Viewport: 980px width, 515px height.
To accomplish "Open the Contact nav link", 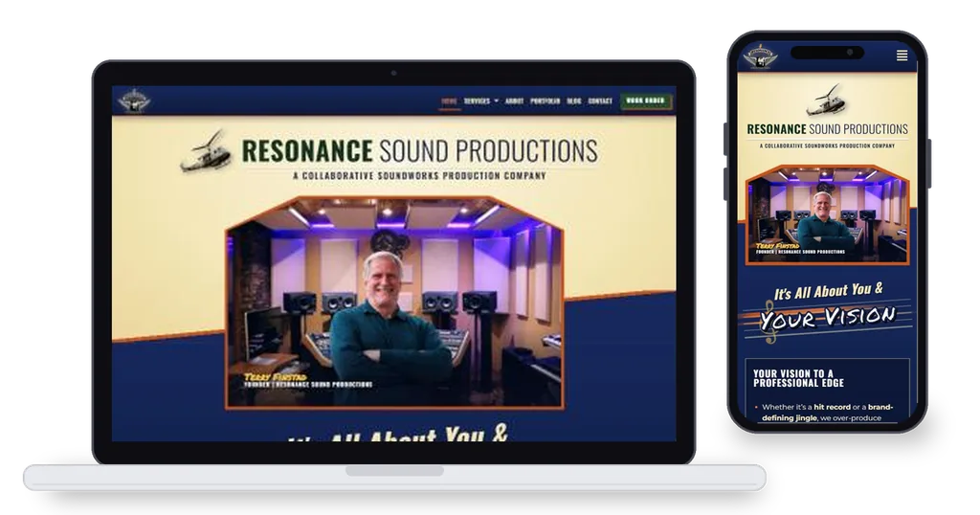I will tap(600, 101).
